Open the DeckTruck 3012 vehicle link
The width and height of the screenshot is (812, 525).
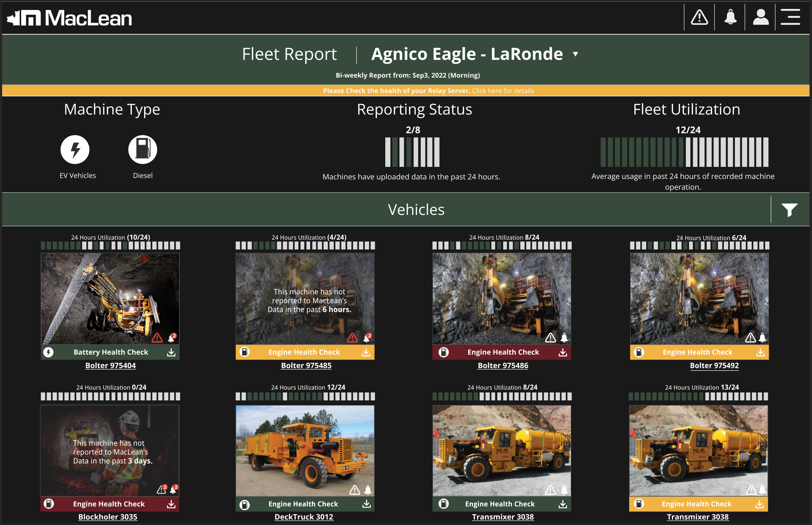pyautogui.click(x=304, y=517)
